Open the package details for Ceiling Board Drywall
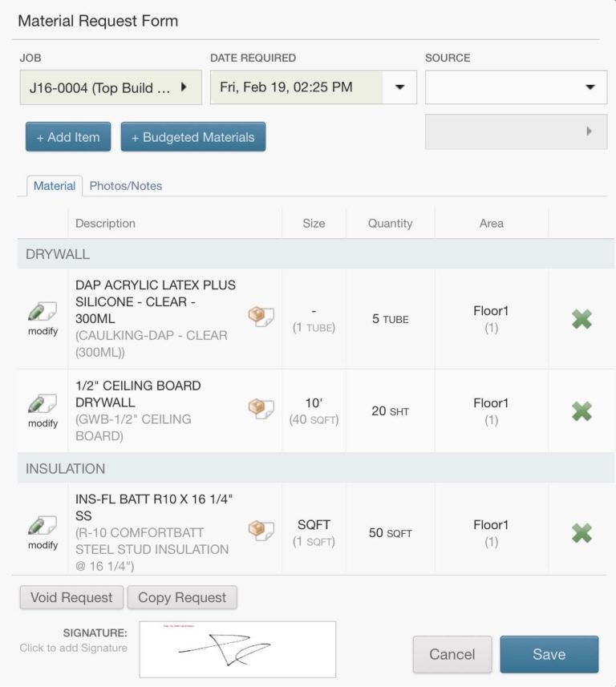616x687 pixels. pos(261,407)
